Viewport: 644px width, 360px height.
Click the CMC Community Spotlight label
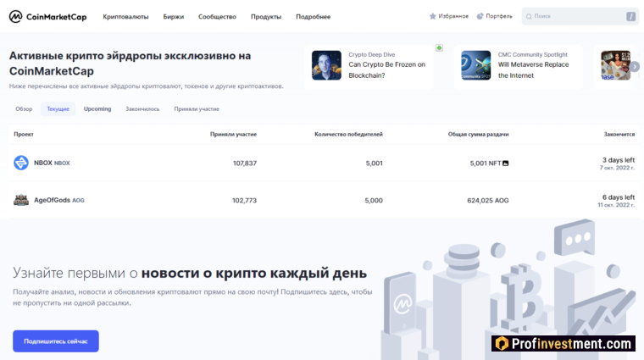tap(533, 54)
